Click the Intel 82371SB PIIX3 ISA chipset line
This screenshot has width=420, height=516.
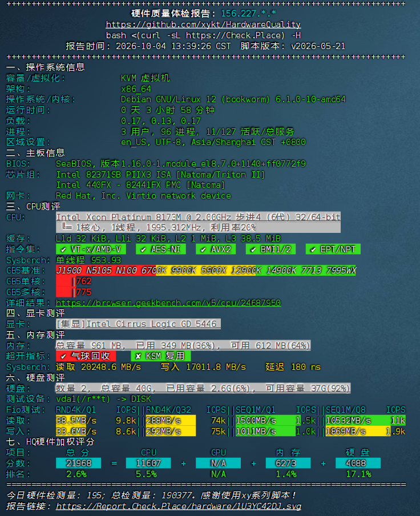[160, 175]
